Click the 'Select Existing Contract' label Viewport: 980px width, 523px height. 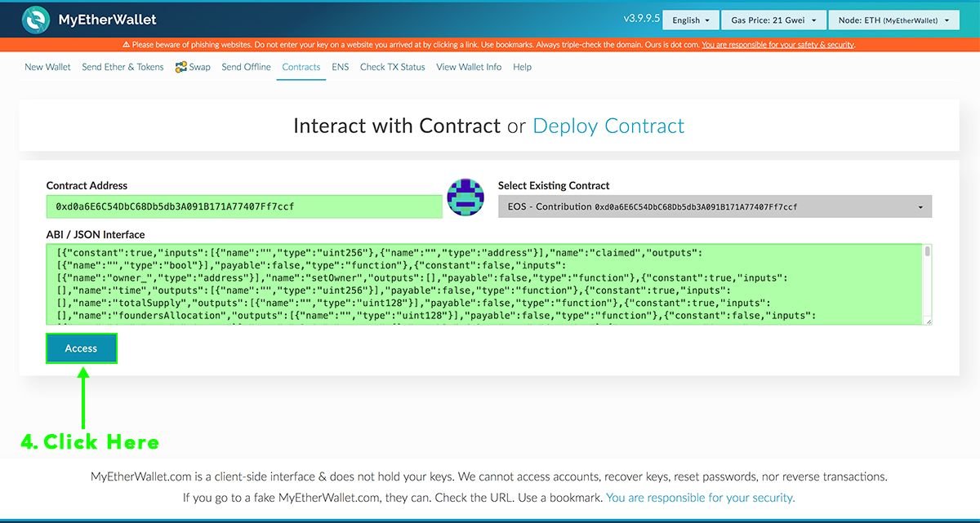pos(554,185)
